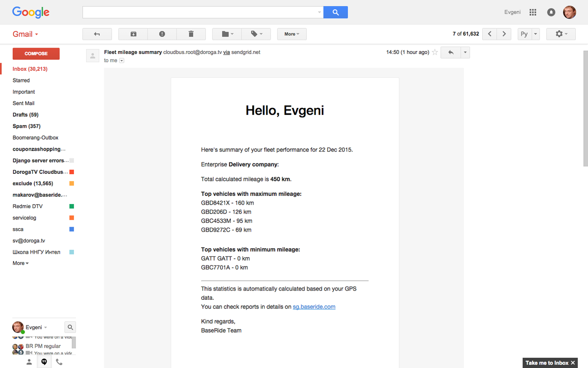Reply to this email with arrow button

click(x=451, y=53)
